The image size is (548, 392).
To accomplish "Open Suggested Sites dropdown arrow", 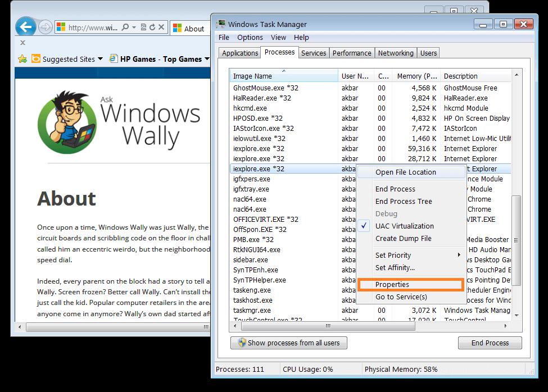I will (100, 59).
